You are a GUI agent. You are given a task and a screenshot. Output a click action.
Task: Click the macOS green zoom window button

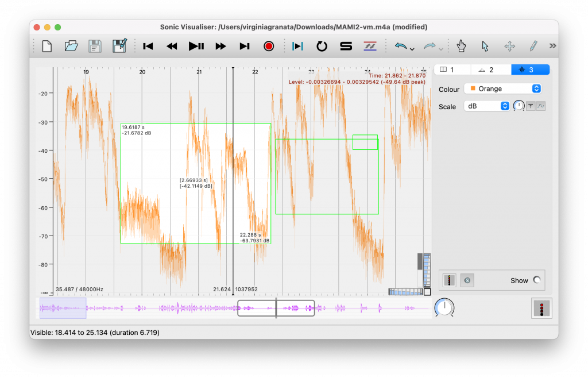tap(58, 27)
